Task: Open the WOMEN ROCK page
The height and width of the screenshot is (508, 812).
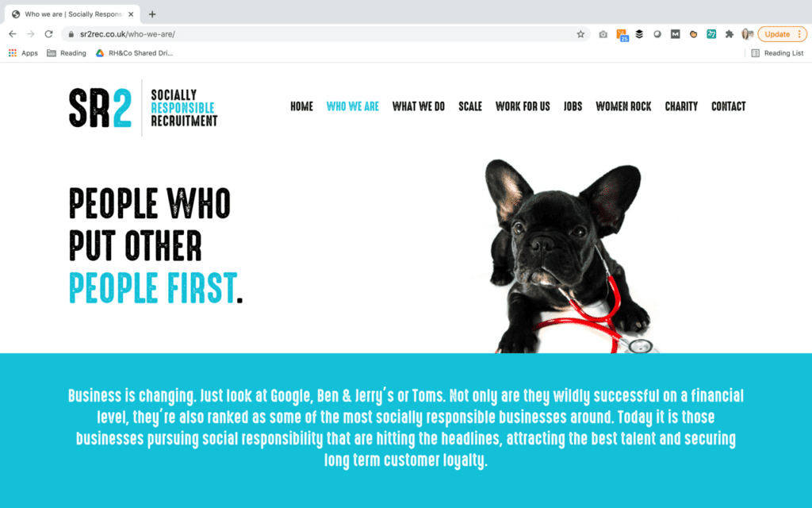Action: click(x=623, y=106)
